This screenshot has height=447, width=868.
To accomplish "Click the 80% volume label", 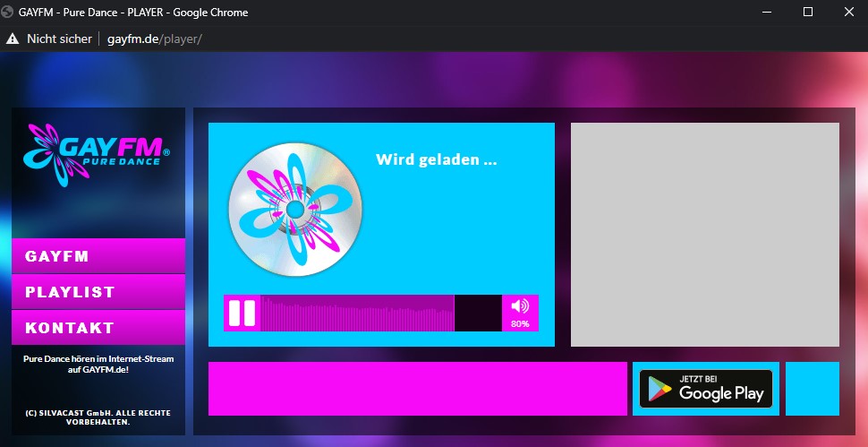I will click(520, 324).
